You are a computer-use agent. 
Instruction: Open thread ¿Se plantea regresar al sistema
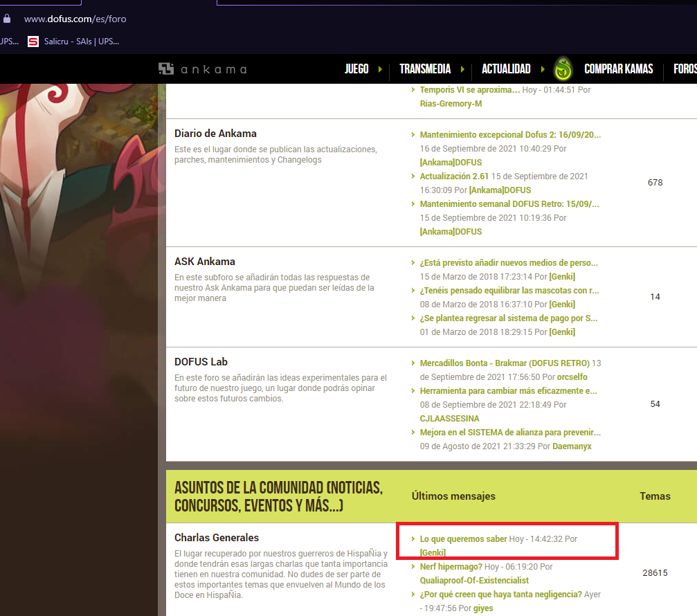[509, 318]
